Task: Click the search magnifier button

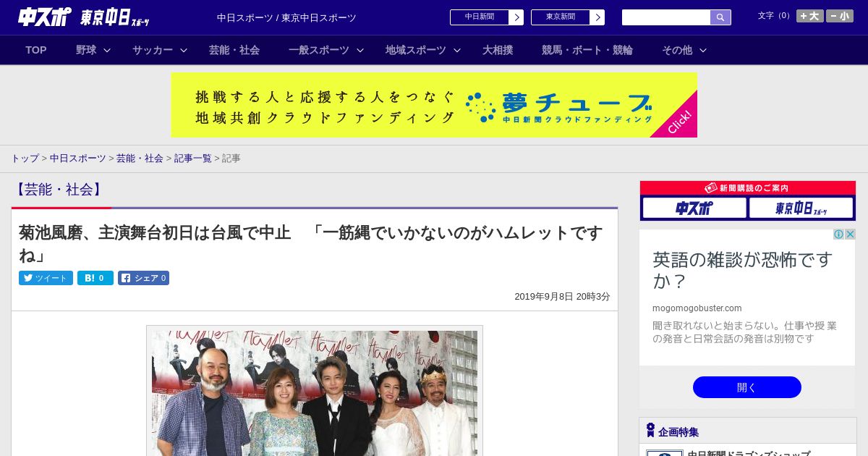Action: click(x=720, y=17)
